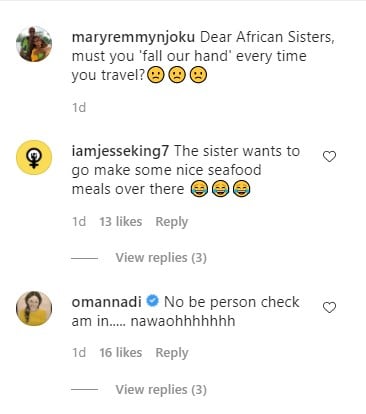Image resolution: width=366 pixels, height=414 pixels.
Task: Open maryremmynjoku's profile picture
Action: 34,44
